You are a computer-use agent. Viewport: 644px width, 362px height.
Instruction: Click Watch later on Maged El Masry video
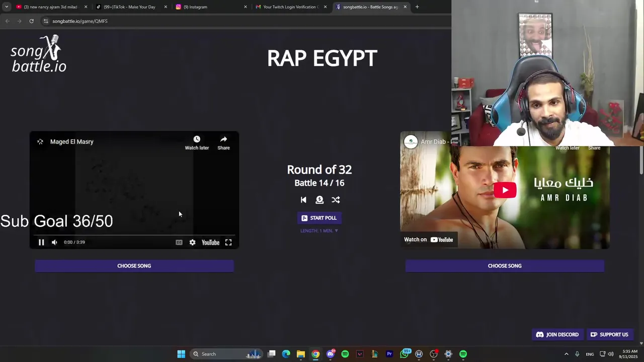[x=197, y=143]
